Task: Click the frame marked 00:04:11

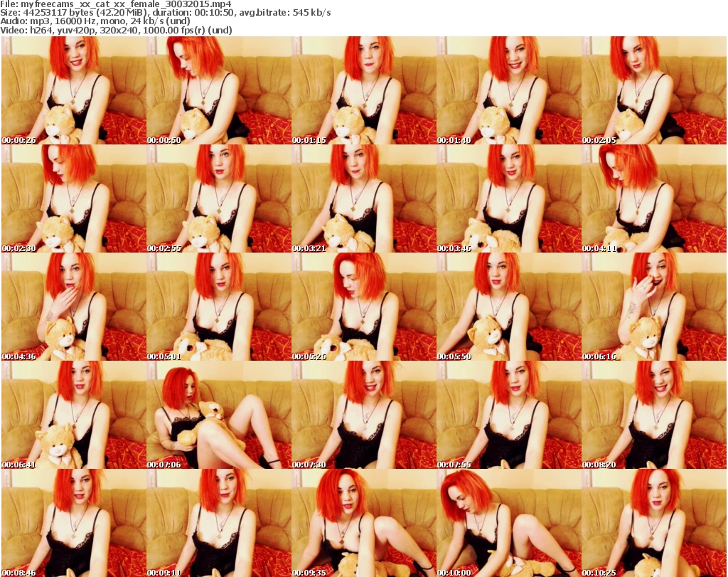Action: click(654, 198)
